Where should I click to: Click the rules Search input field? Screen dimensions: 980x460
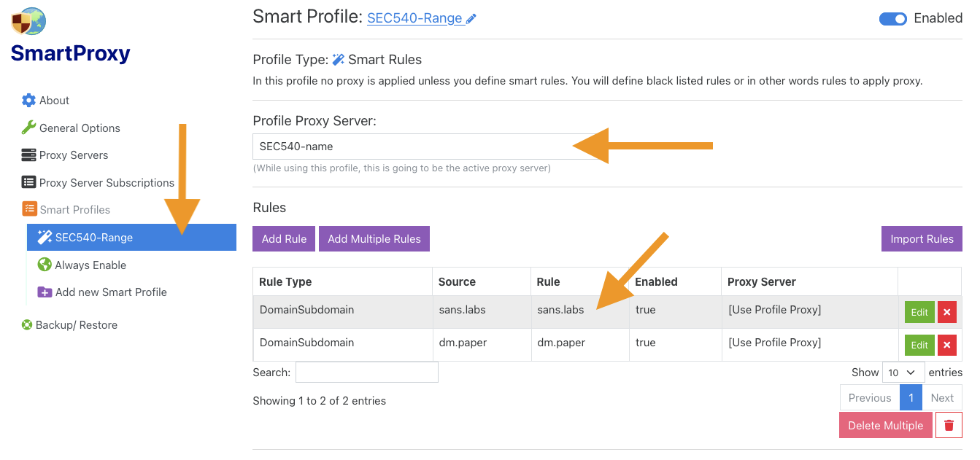[366, 373]
